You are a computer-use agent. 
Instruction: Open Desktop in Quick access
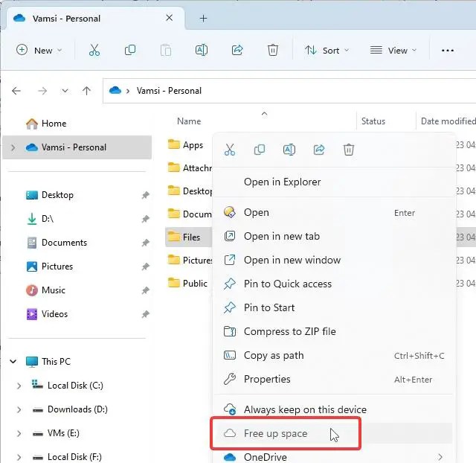tap(50, 195)
